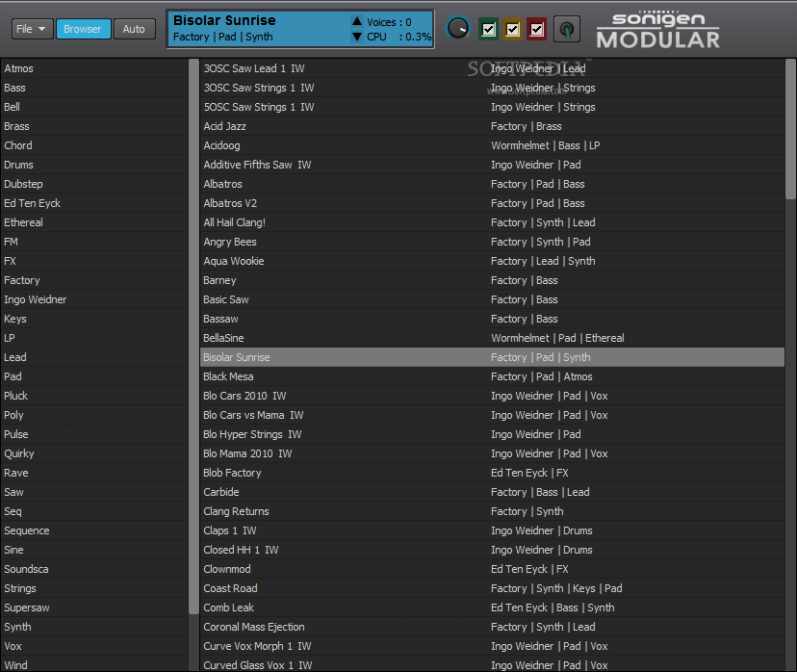Load the Acidoog preset
Screen dimensions: 797x672
click(x=493, y=145)
